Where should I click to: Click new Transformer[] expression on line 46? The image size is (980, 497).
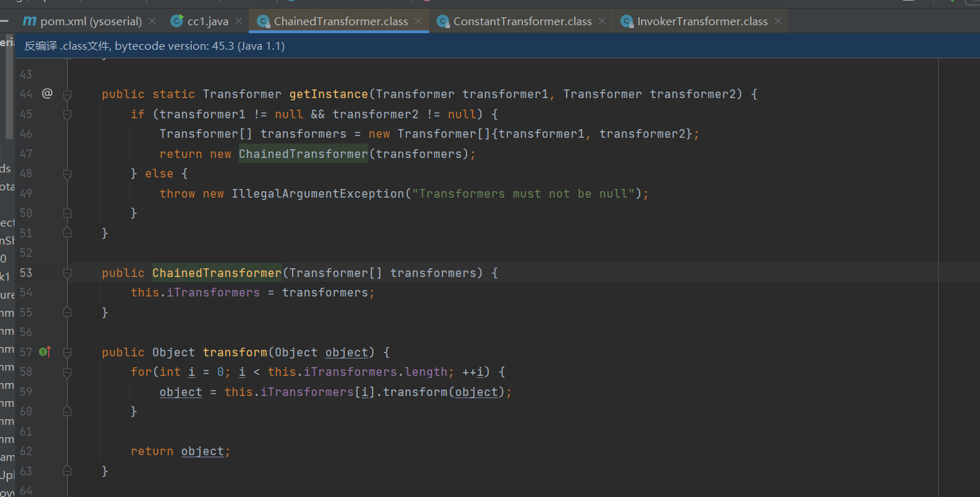(x=433, y=134)
